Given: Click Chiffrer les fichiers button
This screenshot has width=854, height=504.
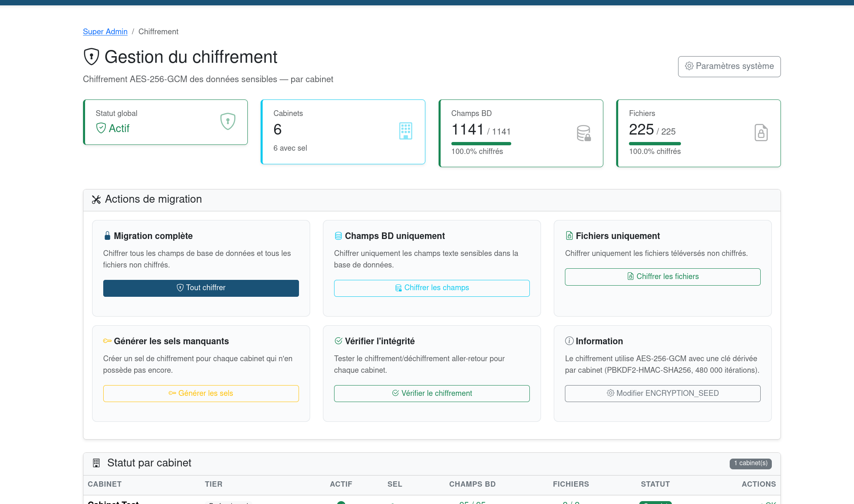Looking at the screenshot, I should (x=662, y=277).
